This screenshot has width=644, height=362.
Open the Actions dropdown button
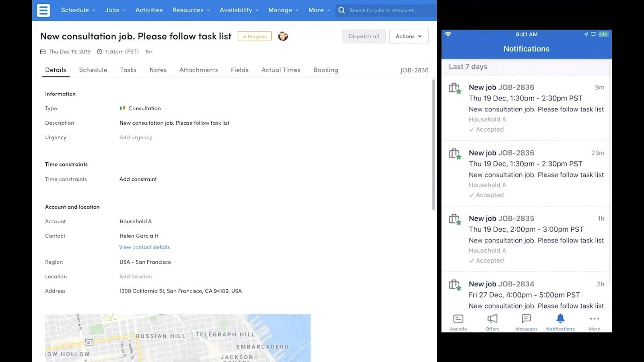pyautogui.click(x=409, y=36)
